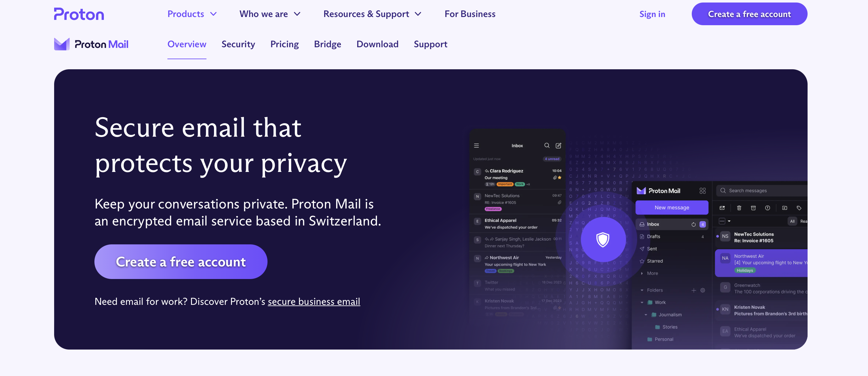Star the Clara Rodriguez email
The height and width of the screenshot is (376, 868).
(560, 177)
